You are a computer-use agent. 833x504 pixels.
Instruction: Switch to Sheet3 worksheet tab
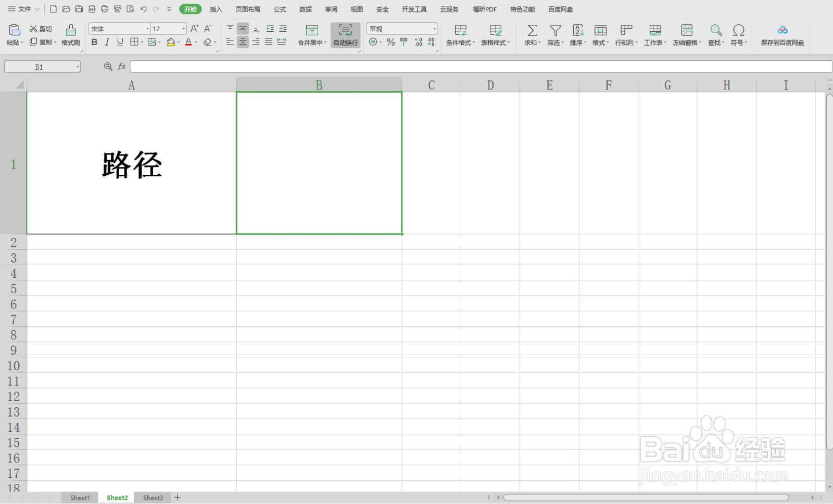(153, 498)
